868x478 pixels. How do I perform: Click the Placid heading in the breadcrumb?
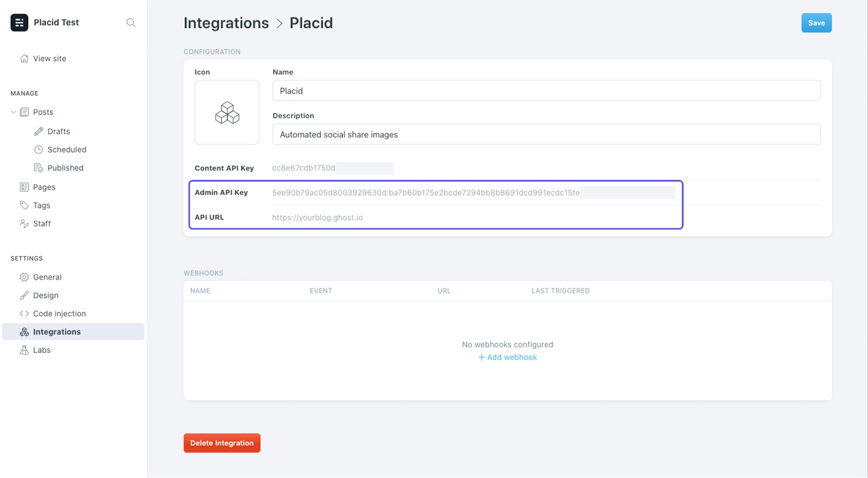coord(311,23)
